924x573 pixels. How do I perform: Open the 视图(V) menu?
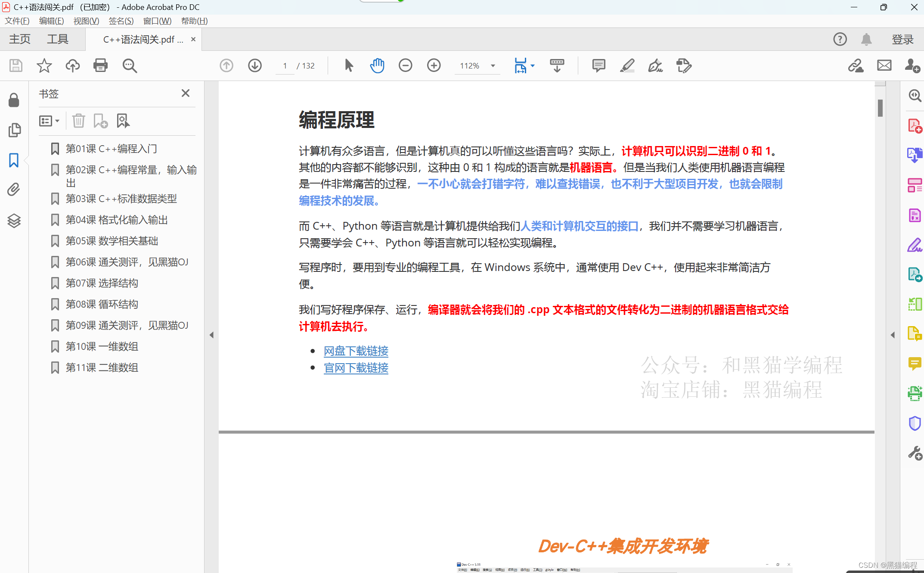[x=86, y=21]
